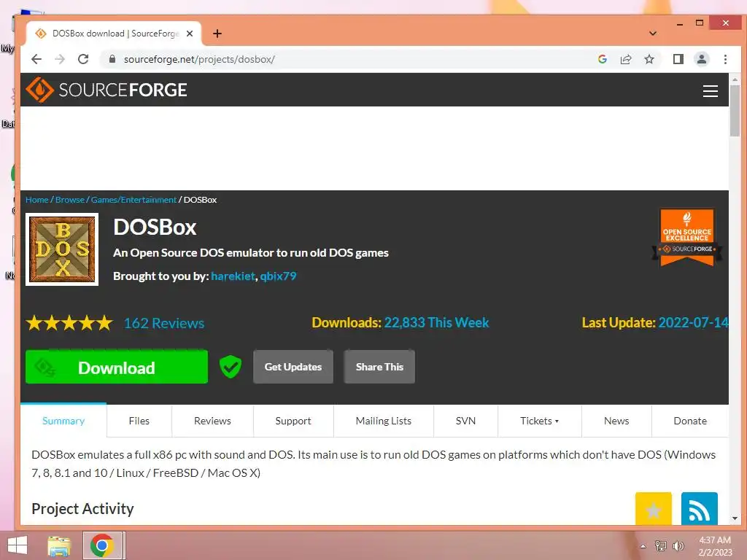
Task: Click Get Updates button
Action: [x=293, y=367]
